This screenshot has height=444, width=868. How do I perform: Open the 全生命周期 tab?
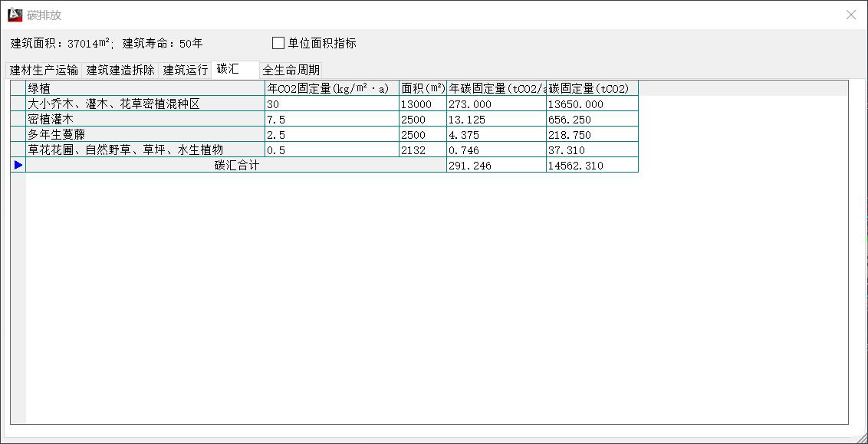coord(291,70)
